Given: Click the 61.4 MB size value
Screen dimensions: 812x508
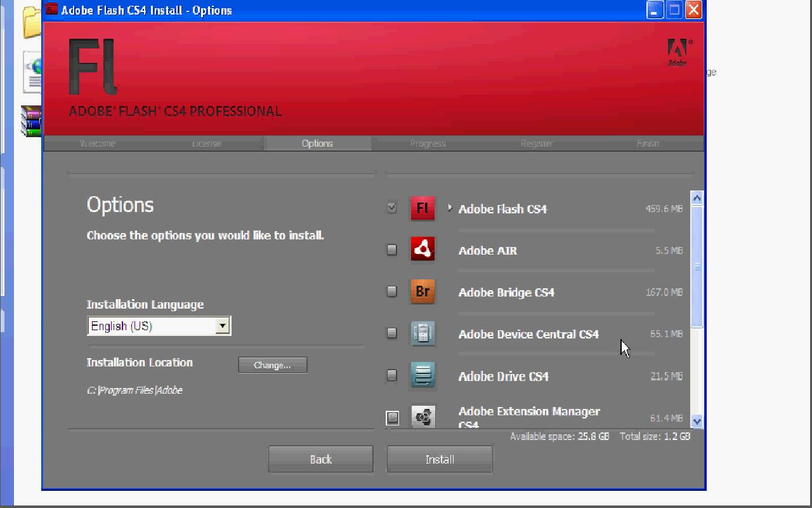Looking at the screenshot, I should coord(667,418).
